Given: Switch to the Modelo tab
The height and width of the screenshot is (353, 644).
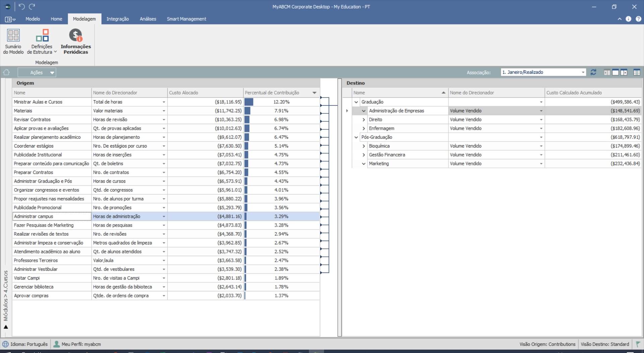Looking at the screenshot, I should (33, 19).
